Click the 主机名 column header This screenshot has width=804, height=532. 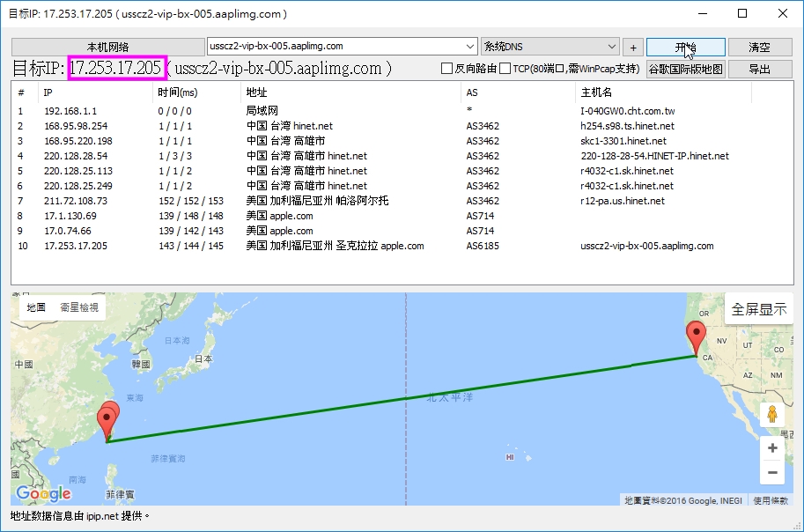coord(663,92)
